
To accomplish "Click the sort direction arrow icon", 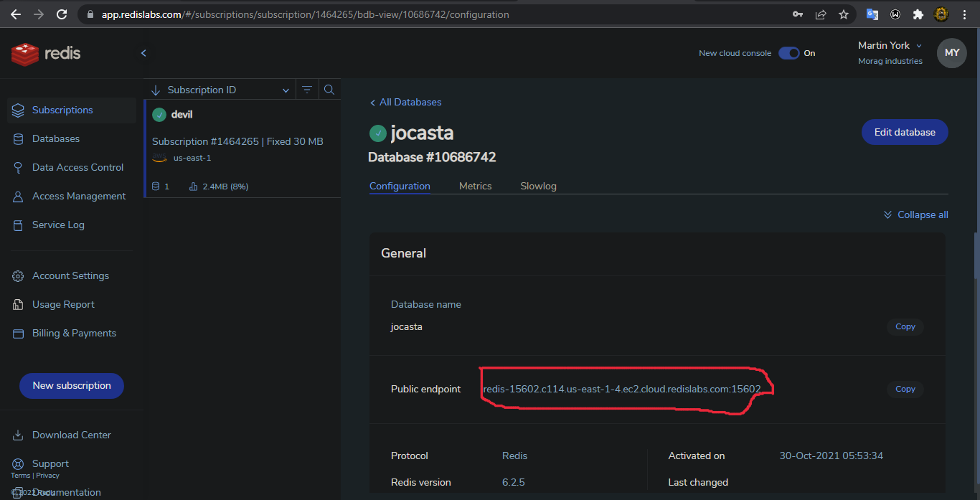I will pos(155,90).
